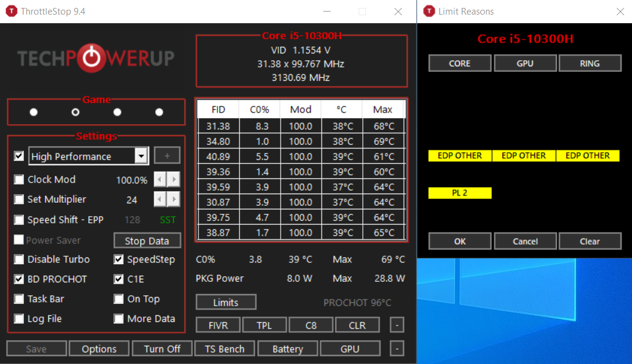Click the CORE button in Limit Reasons
Image resolution: width=632 pixels, height=364 pixels.
click(460, 63)
